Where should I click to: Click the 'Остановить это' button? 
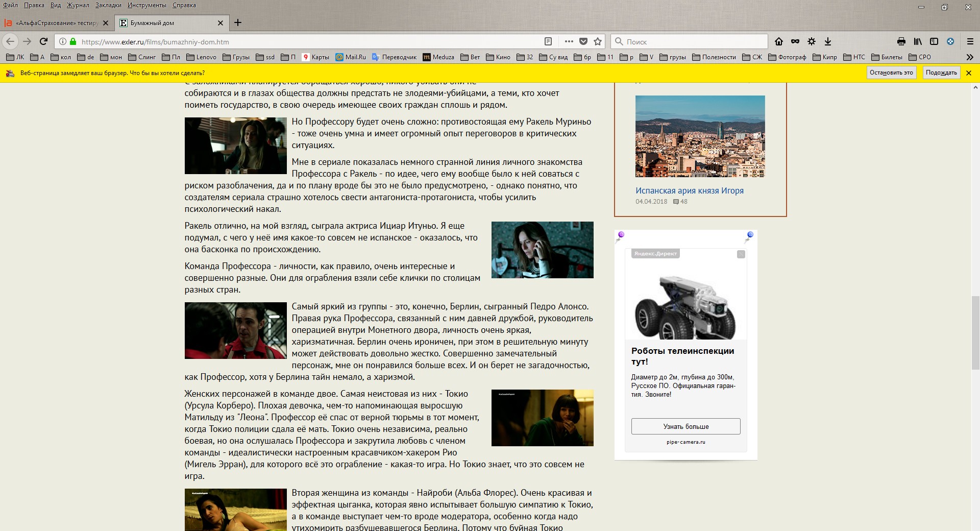891,73
